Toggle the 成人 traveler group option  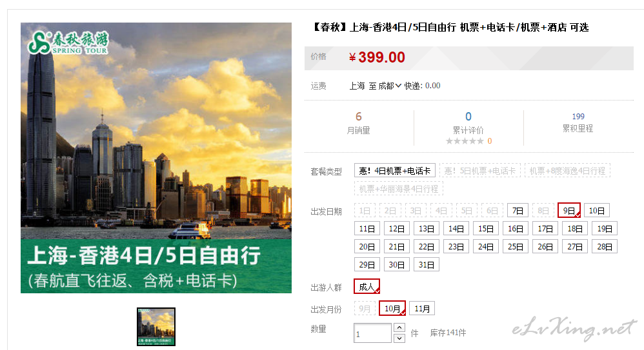coord(367,287)
